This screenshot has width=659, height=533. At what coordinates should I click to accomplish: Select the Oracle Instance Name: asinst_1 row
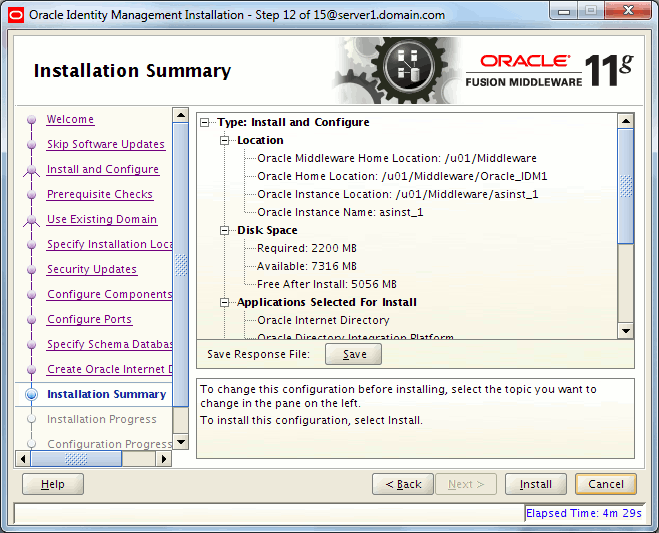coord(340,213)
